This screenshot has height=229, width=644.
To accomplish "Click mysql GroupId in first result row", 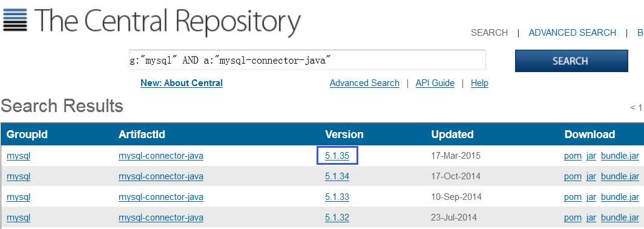I will (19, 156).
